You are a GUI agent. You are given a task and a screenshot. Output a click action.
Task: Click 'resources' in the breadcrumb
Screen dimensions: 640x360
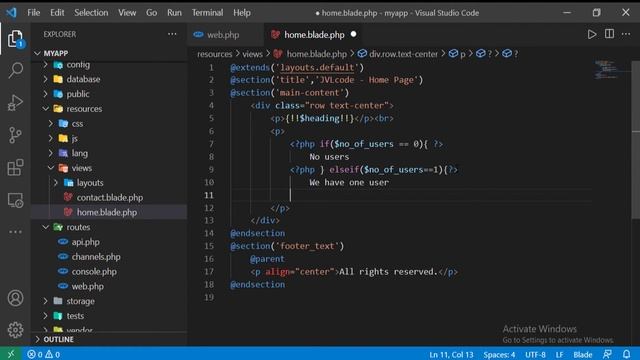(214, 54)
